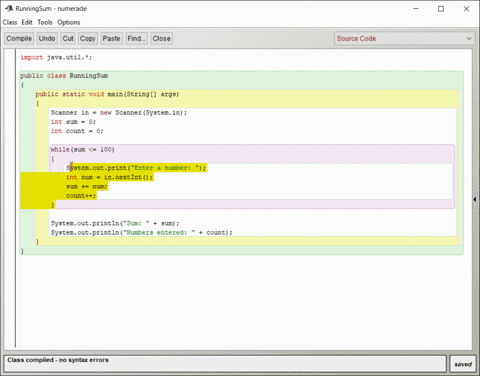
Task: Click the 'Enter a number' print statement
Action: [136, 168]
